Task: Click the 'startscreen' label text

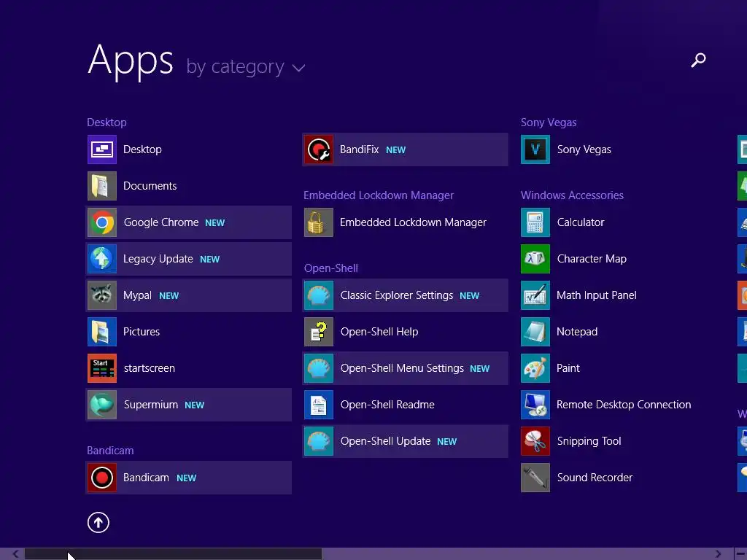Action: click(x=149, y=368)
